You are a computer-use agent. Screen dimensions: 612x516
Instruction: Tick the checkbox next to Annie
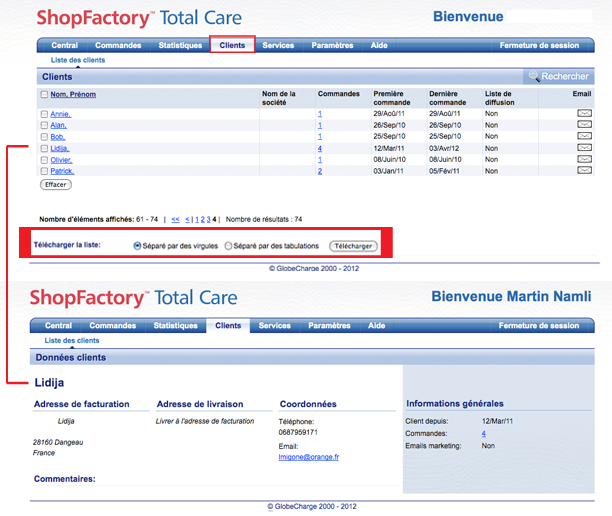[x=44, y=115]
